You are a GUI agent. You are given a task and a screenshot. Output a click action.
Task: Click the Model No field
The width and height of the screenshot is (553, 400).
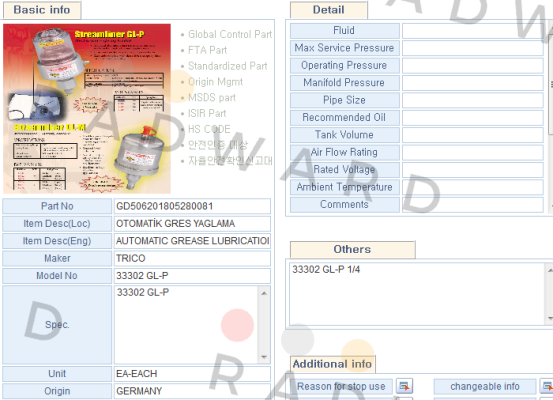[192, 276]
